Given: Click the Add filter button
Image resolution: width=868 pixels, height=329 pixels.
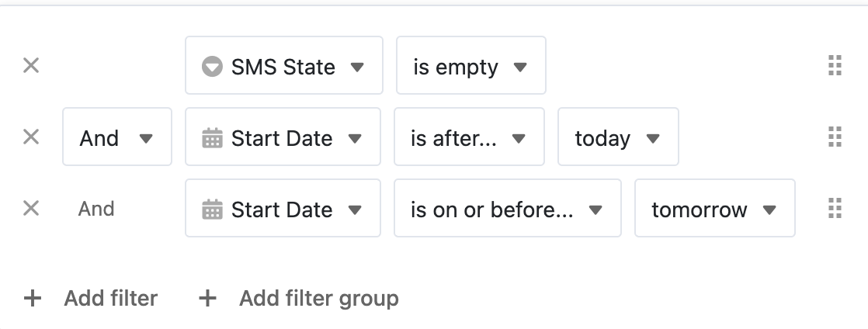Looking at the screenshot, I should point(91,299).
